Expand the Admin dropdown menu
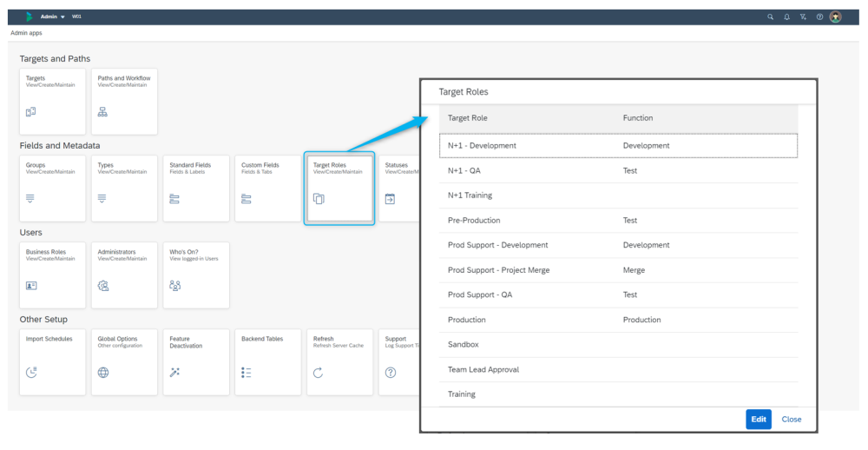This screenshot has height=450, width=868. (53, 17)
